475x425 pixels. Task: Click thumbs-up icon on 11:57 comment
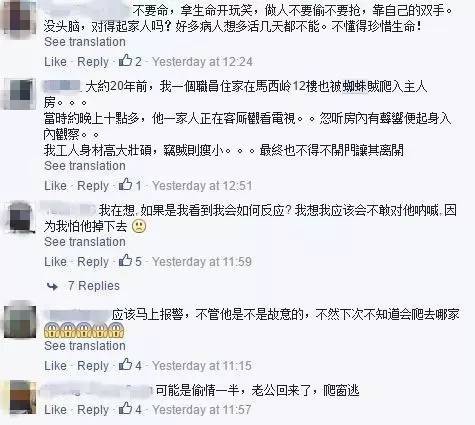126,409
